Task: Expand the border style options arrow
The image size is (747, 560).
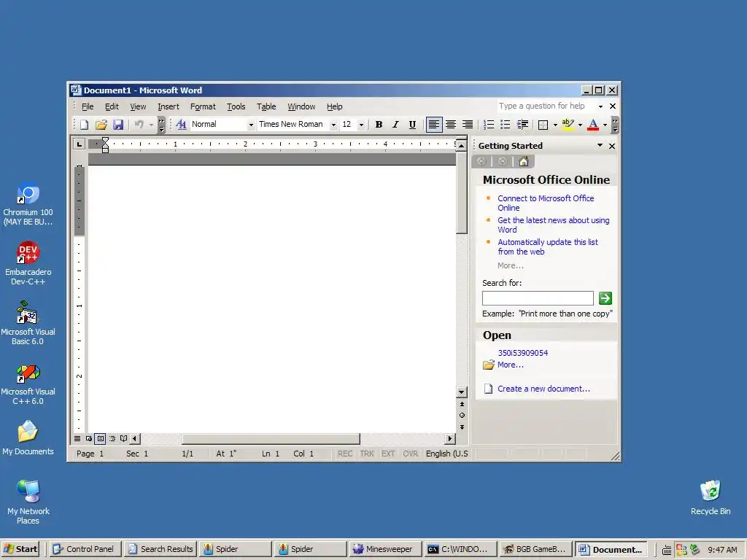Action: [x=555, y=125]
